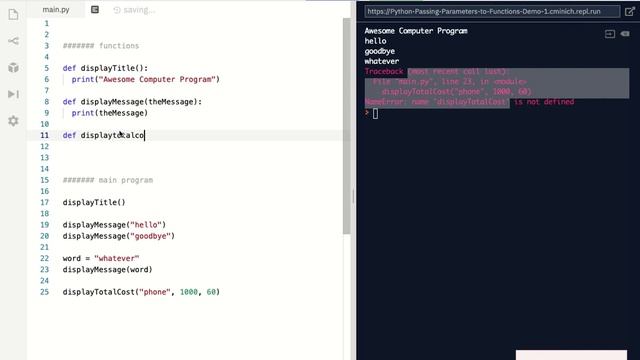Click 'print(theMessage)' on line 9
Image resolution: width=640 pixels, height=360 pixels.
point(110,113)
